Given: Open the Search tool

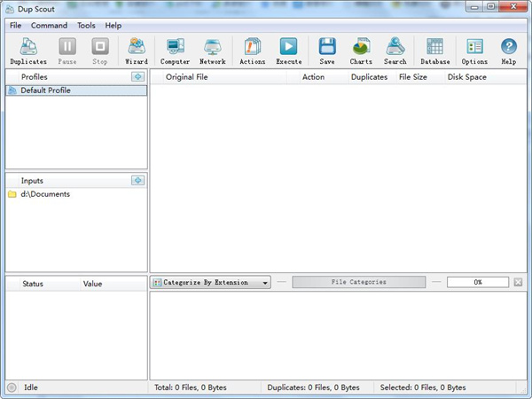Looking at the screenshot, I should pos(395,51).
